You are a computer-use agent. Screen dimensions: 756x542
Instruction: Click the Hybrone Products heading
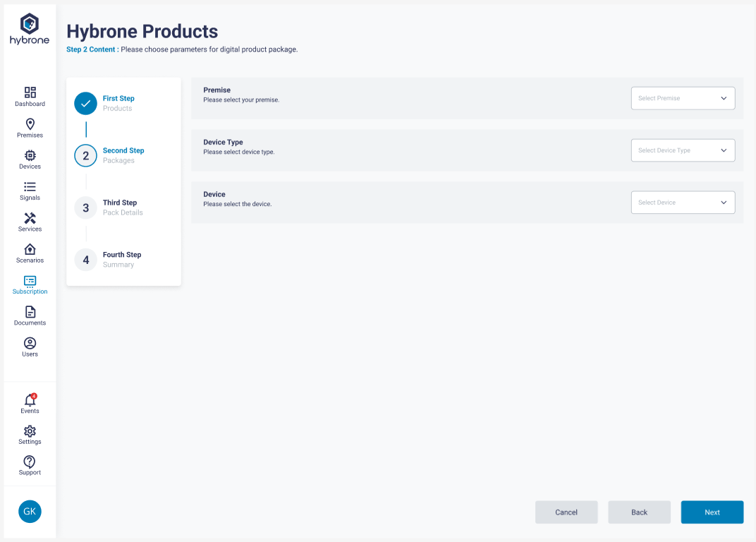click(x=142, y=31)
